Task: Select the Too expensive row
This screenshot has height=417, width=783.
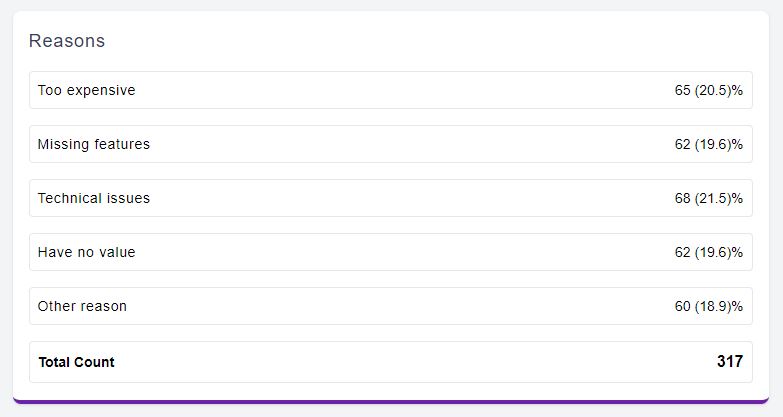Action: 391,90
